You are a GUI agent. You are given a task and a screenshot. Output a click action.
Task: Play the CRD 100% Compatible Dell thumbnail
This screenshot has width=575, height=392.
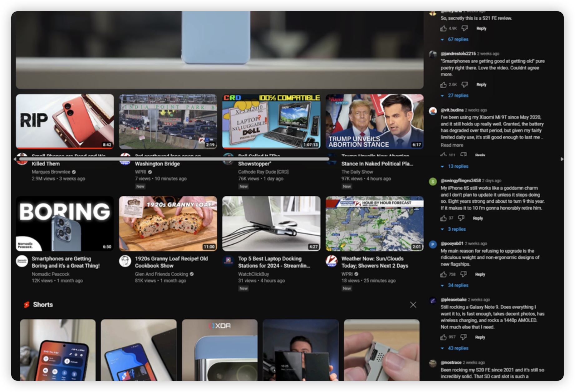[x=271, y=121]
